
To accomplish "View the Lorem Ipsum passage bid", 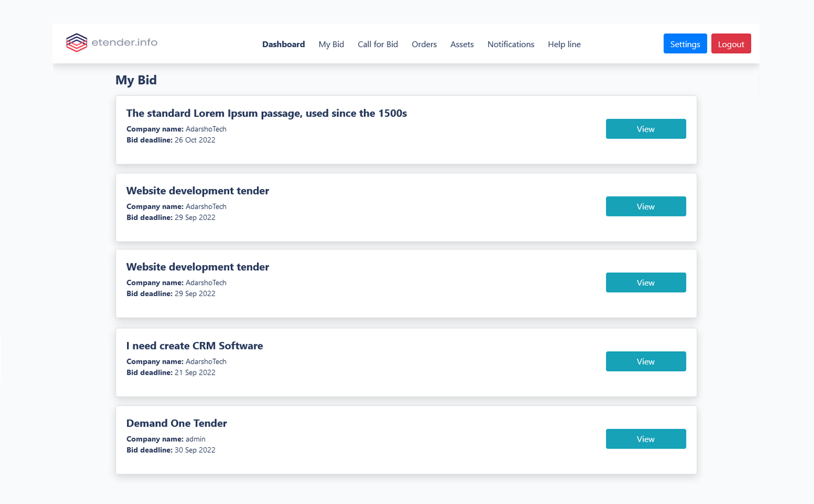I will [646, 129].
